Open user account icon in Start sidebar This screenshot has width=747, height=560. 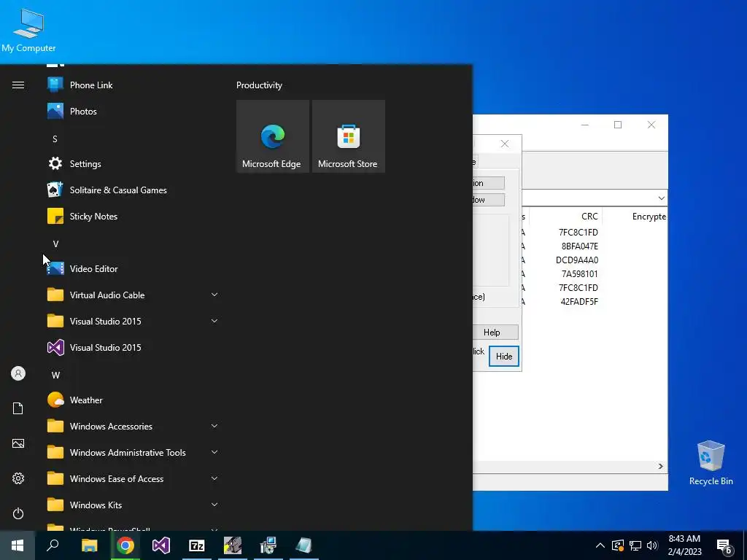coord(18,373)
